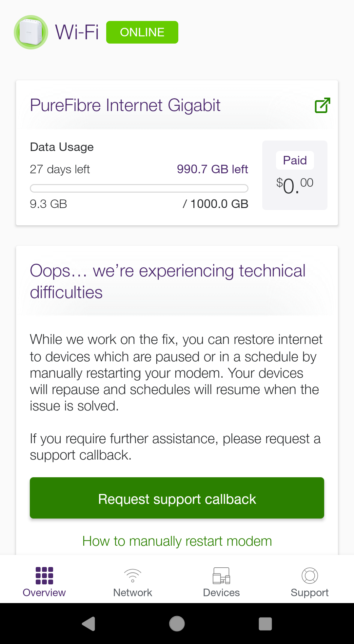This screenshot has width=354, height=644.
Task: Select the PureFibre Internet Gigabit title
Action: click(x=125, y=105)
